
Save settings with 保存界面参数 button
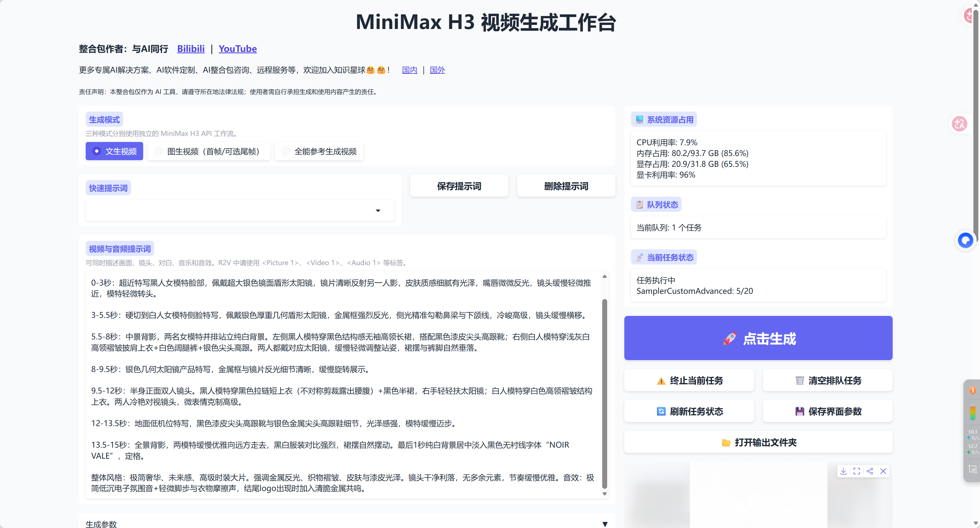click(827, 411)
